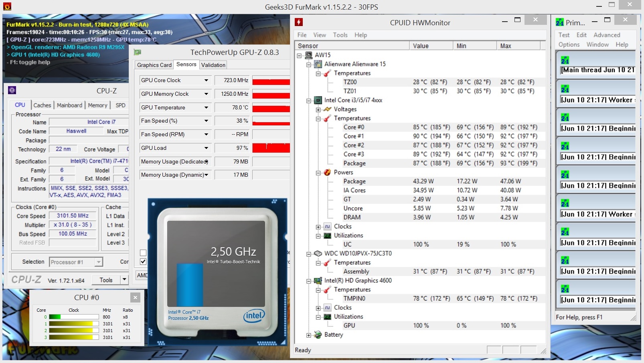Open the Fan Speed (%) sensor dropdown
The image size is (644, 363).
click(x=206, y=121)
